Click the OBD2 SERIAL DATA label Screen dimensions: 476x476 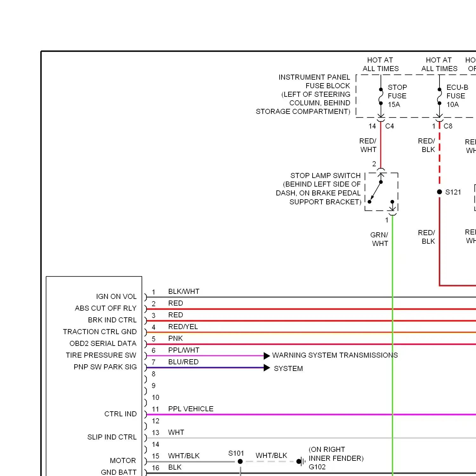coord(103,343)
